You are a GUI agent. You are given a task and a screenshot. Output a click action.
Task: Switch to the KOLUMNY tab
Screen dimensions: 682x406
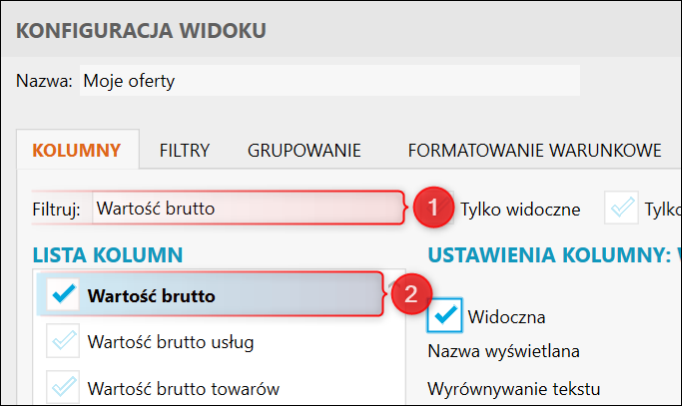tap(77, 151)
